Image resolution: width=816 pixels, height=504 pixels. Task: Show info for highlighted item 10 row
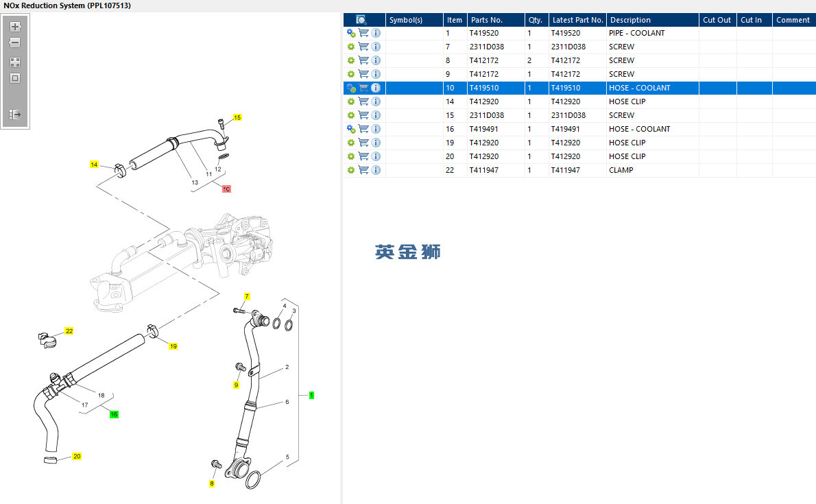376,88
